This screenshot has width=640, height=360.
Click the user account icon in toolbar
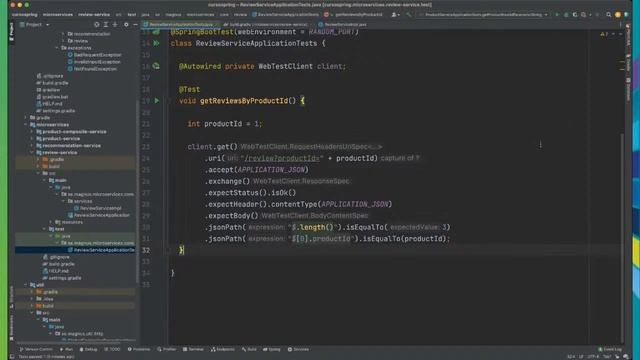pos(395,15)
